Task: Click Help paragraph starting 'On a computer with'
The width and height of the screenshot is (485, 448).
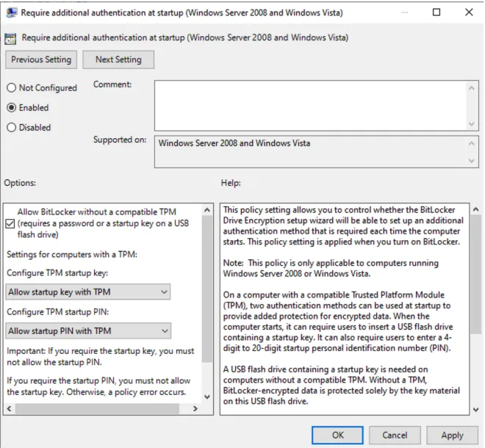Action: 338,321
